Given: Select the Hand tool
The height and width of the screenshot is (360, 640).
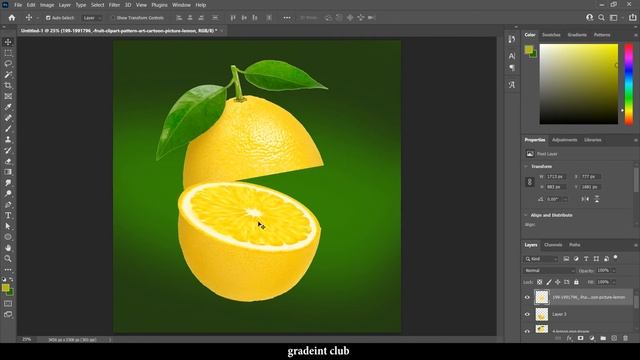Looking at the screenshot, I should click(8, 248).
